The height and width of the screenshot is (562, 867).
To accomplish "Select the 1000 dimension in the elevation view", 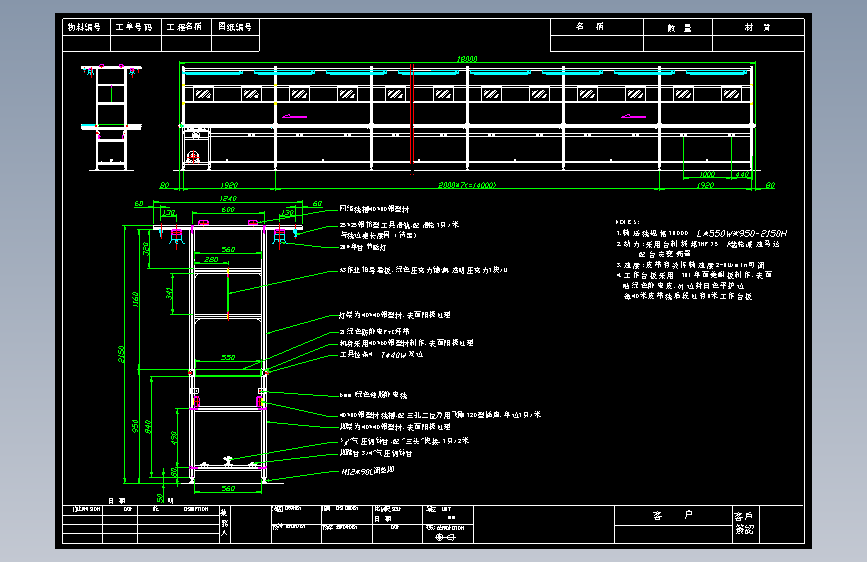I will pos(707,174).
